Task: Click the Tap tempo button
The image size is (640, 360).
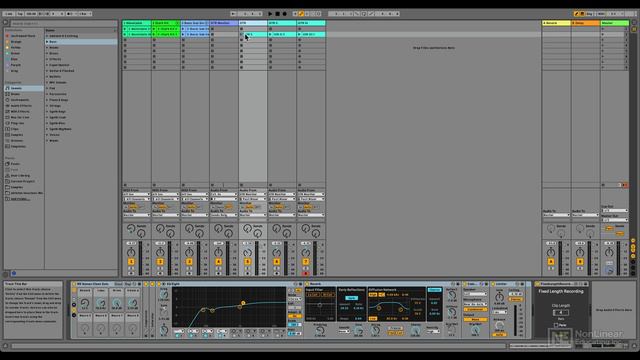Action: (20, 13)
